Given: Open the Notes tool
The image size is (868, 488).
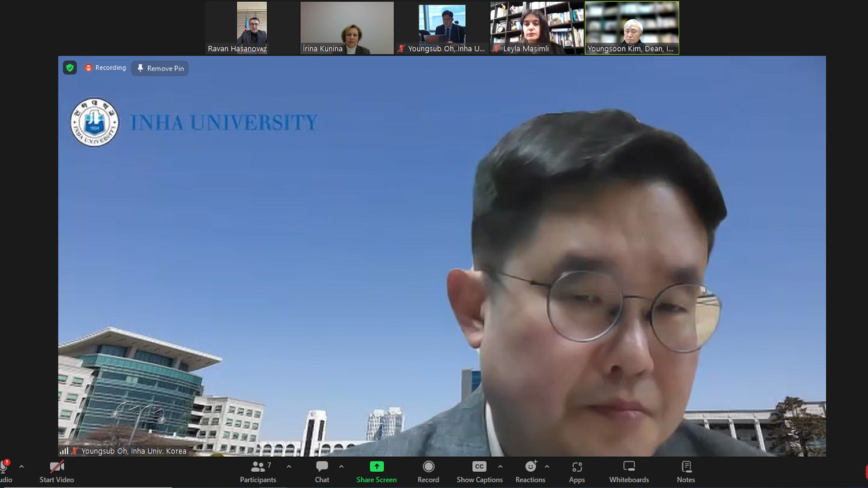Looking at the screenshot, I should (x=686, y=471).
